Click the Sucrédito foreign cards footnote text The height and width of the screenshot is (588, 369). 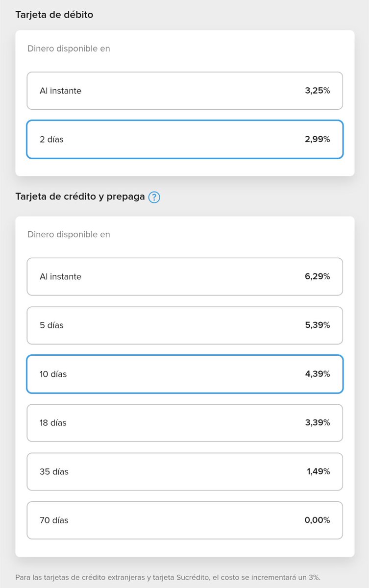pyautogui.click(x=168, y=577)
